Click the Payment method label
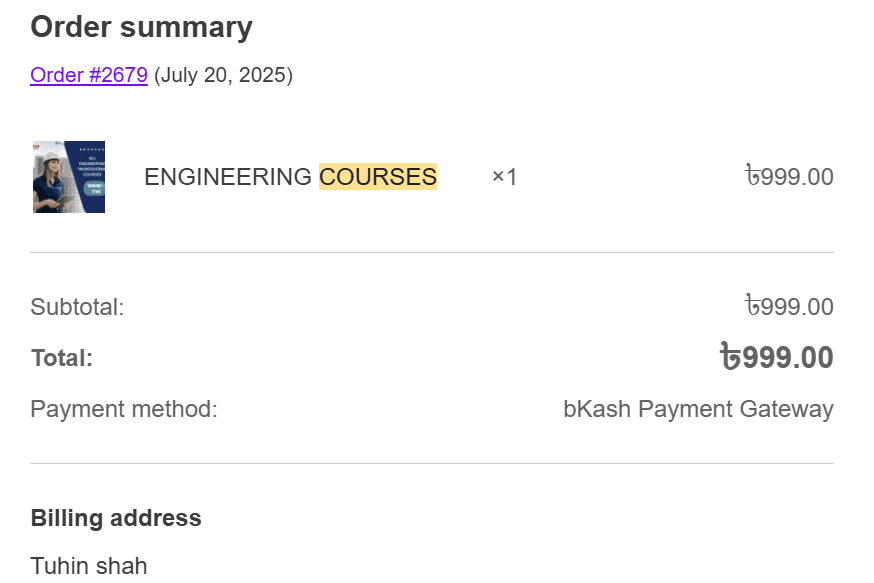Viewport: 874px width, 583px height. click(124, 409)
